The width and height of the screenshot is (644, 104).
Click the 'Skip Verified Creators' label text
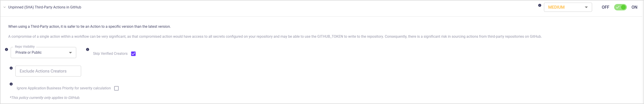110,54
